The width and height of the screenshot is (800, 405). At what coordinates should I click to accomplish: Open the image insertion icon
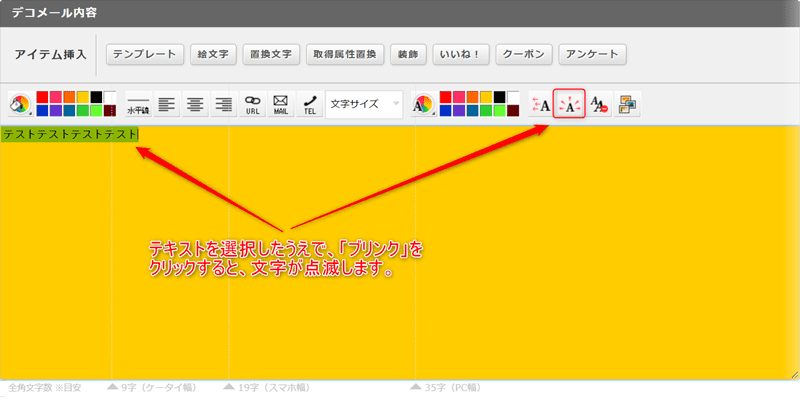[x=628, y=104]
